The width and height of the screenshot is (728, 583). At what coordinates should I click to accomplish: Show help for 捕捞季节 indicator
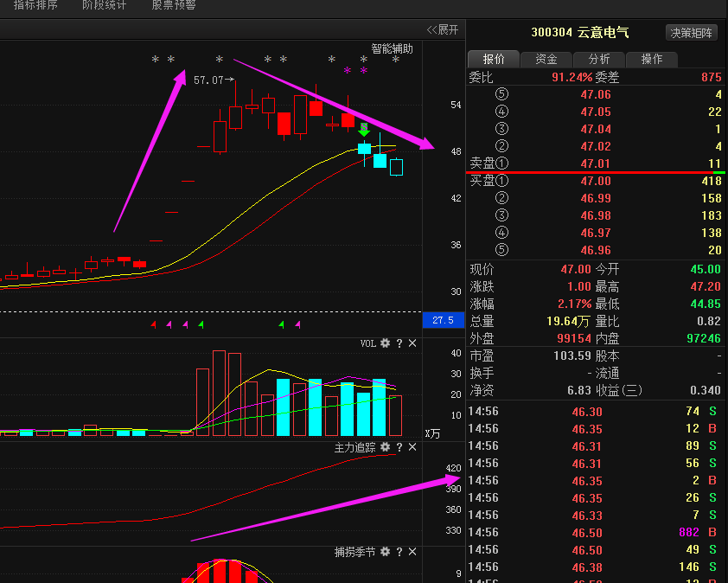tap(399, 551)
